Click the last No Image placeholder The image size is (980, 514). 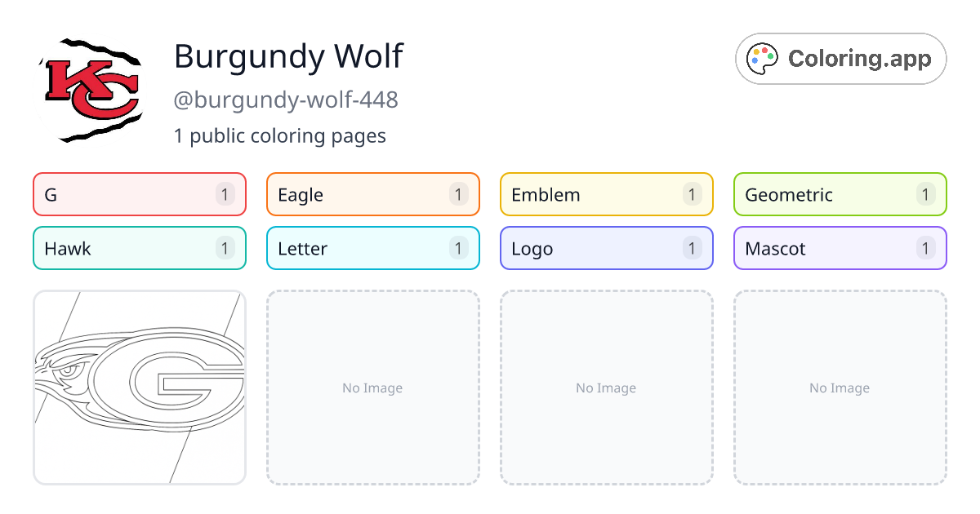tap(840, 388)
